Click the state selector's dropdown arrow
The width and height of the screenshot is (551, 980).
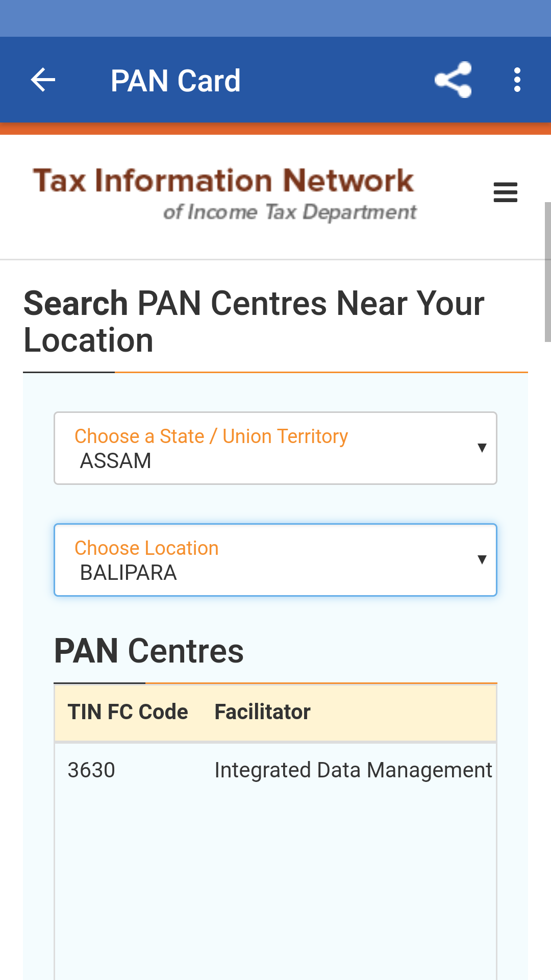pos(482,448)
